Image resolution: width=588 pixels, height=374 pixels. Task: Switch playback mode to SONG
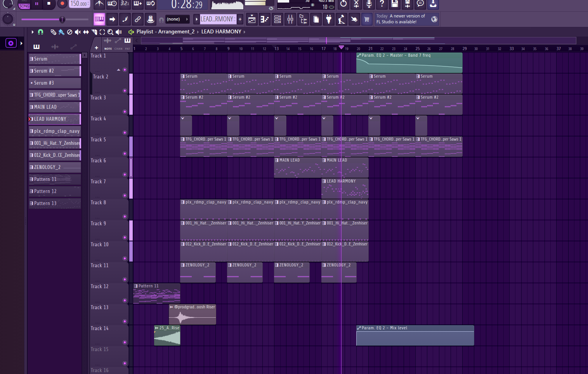pyautogui.click(x=24, y=6)
